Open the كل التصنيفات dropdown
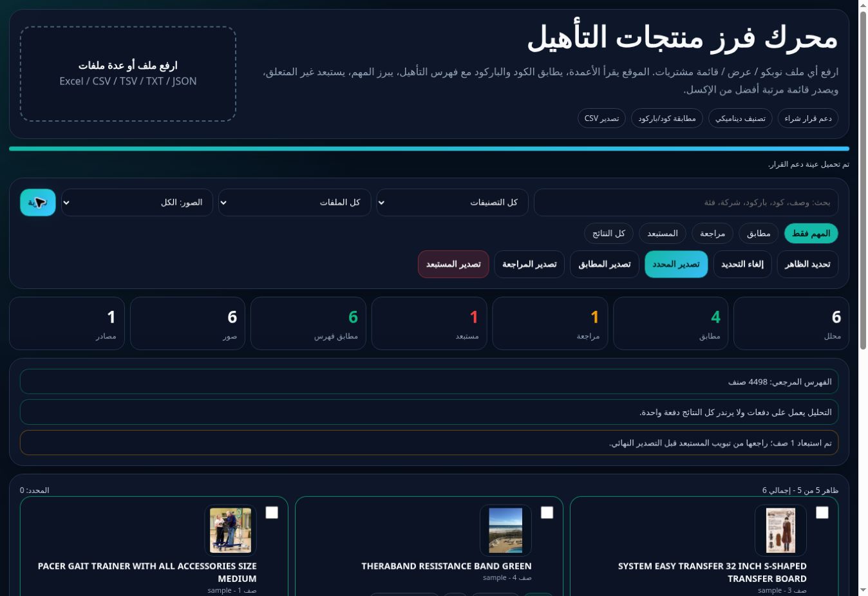 pos(452,202)
